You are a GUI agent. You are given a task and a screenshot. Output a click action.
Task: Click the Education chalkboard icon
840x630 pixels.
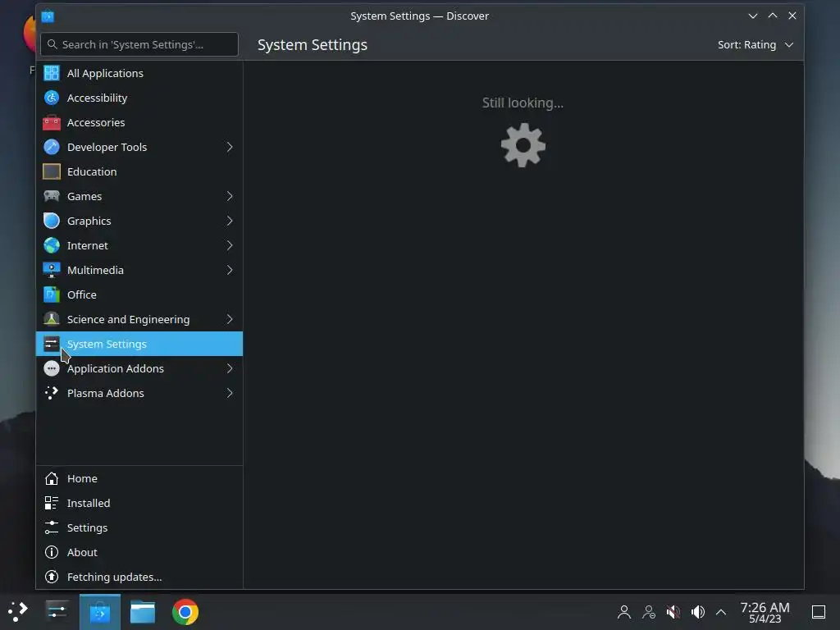tap(52, 171)
